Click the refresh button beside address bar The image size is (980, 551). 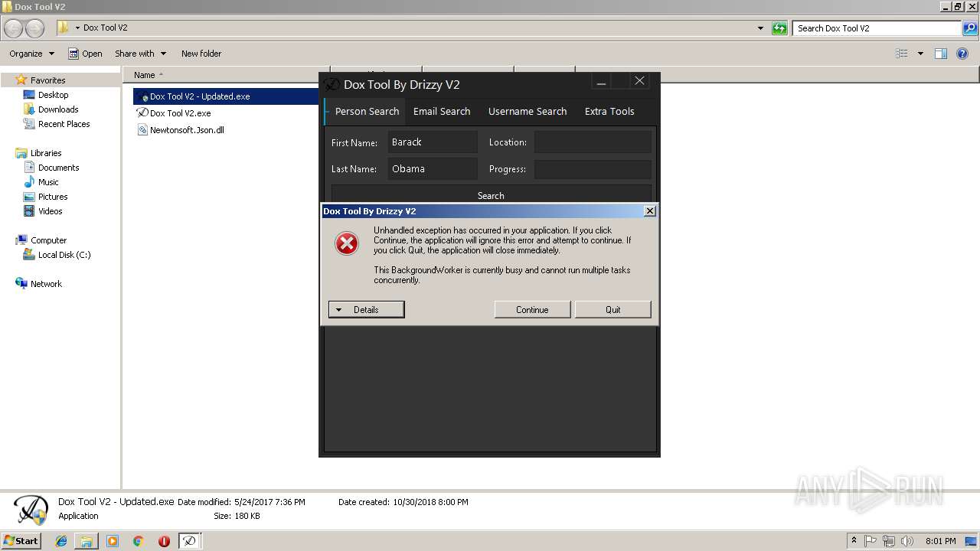click(779, 28)
